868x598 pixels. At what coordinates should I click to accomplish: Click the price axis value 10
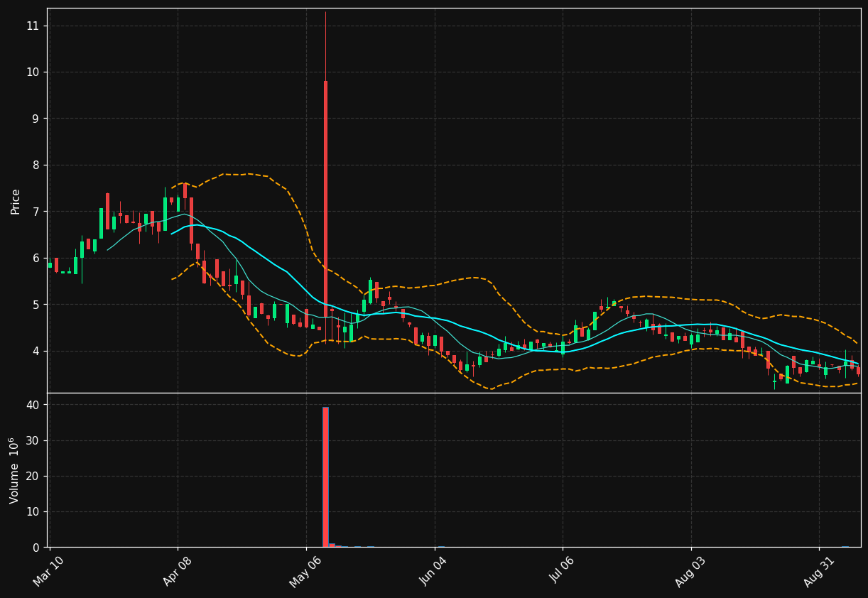coord(33,72)
